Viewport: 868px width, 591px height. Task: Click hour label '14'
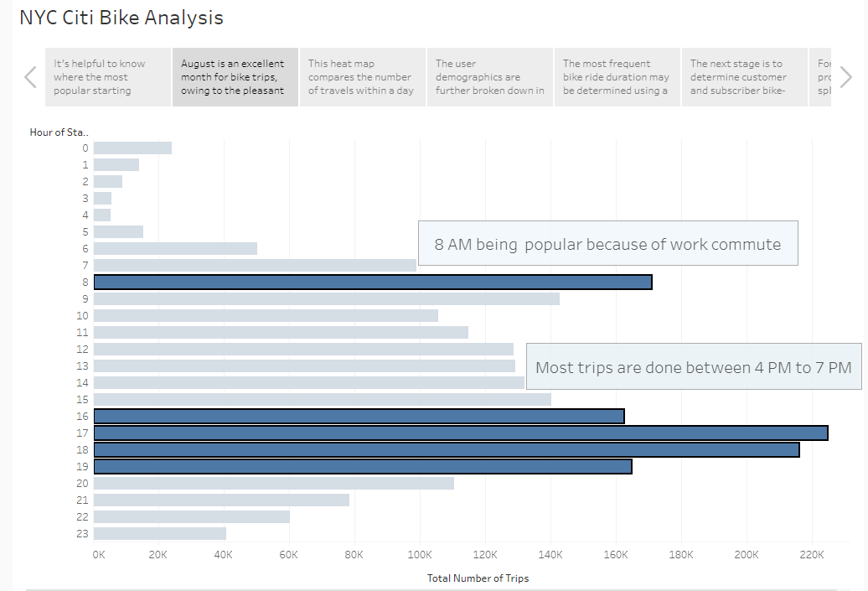(82, 383)
